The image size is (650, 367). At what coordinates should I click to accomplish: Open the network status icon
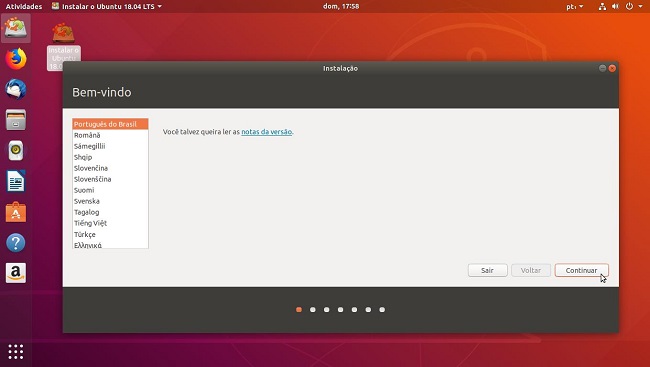(x=602, y=6)
